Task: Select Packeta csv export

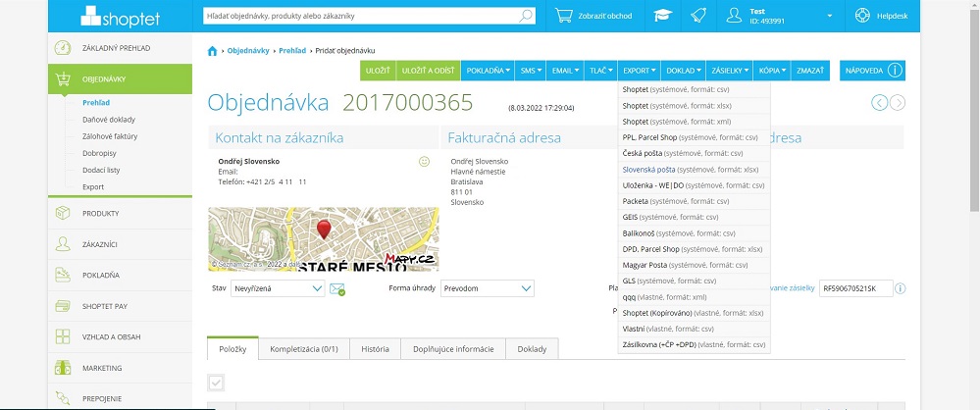Action: click(x=694, y=201)
